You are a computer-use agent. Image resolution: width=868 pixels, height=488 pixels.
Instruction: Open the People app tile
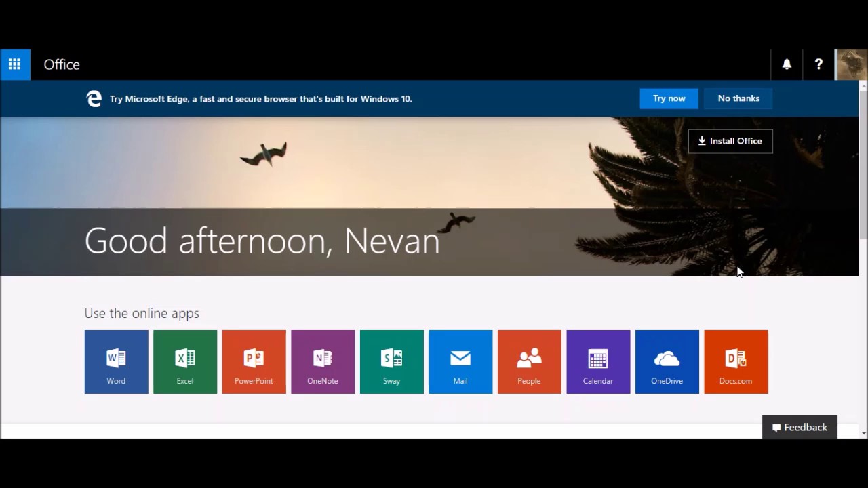529,362
